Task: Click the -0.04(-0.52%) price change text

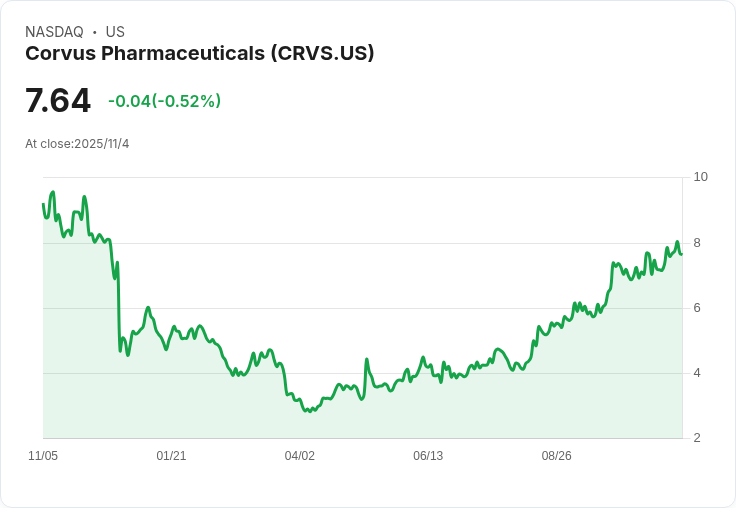Action: [x=164, y=101]
